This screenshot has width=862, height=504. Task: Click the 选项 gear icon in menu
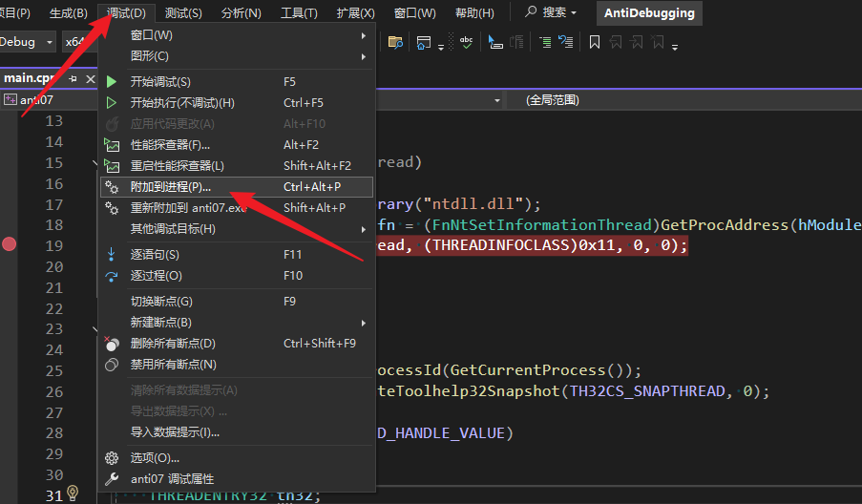(x=112, y=458)
